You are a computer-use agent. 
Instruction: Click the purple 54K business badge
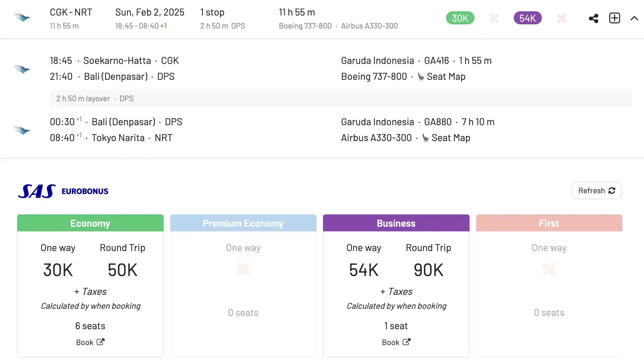527,18
